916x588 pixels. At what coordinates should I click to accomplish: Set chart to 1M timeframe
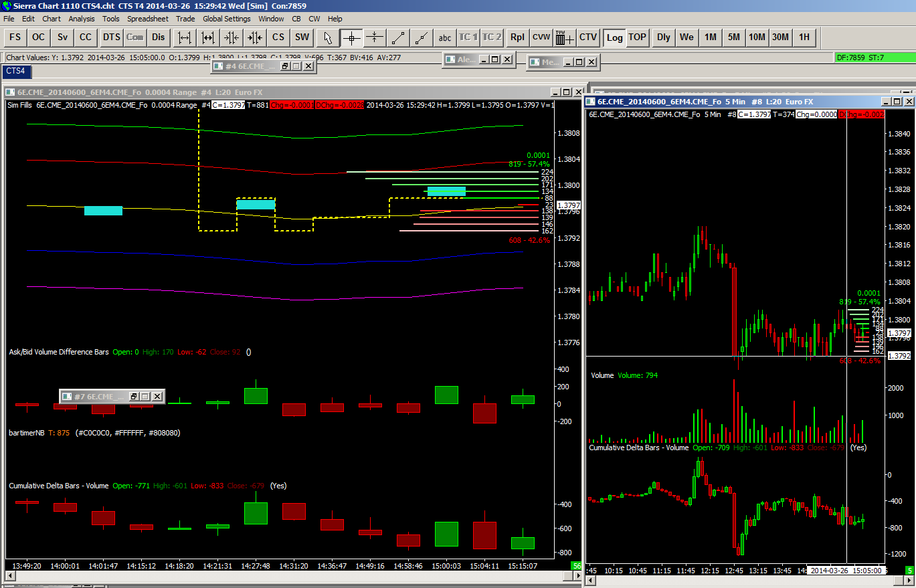[x=711, y=37]
